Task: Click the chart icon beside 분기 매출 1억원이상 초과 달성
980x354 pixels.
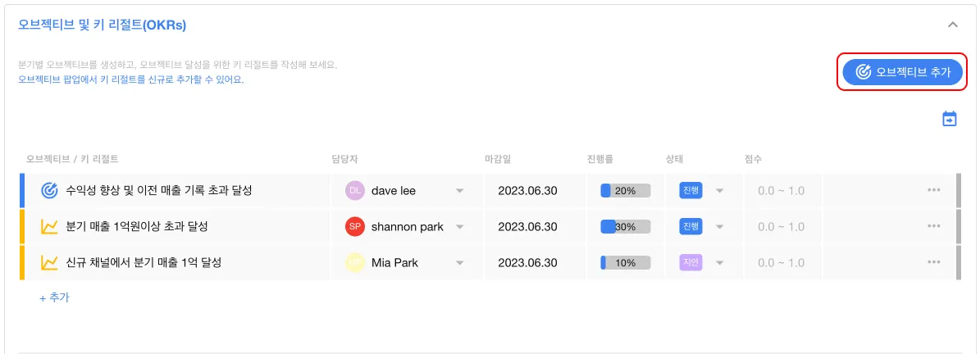Action: [49, 227]
